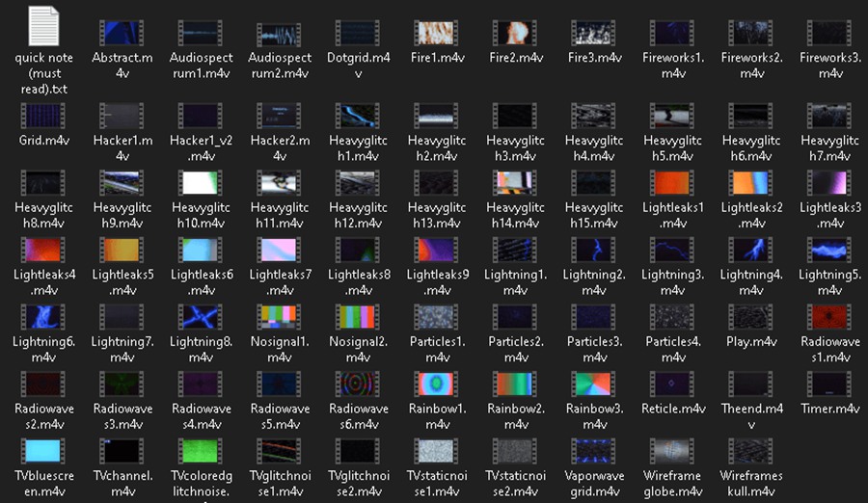Select the TVbluescreen.m4v file
Viewport: 868px width, 503px height.
(43, 451)
